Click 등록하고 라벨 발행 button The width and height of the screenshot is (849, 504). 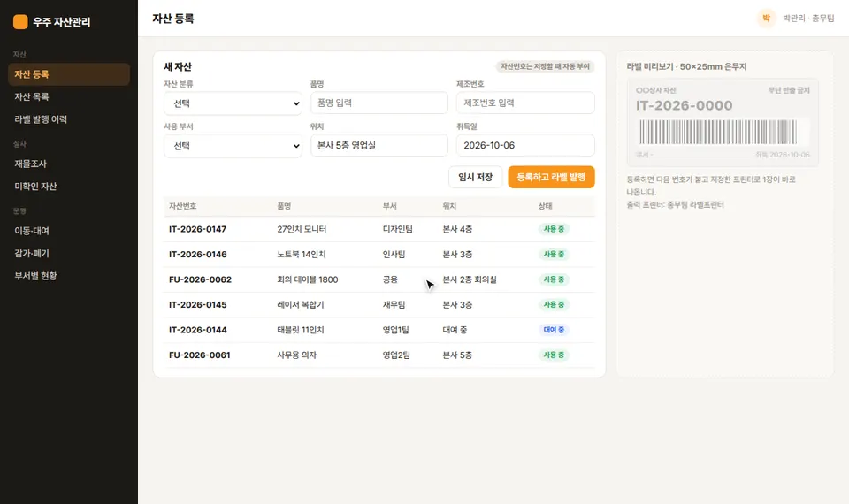[551, 177]
